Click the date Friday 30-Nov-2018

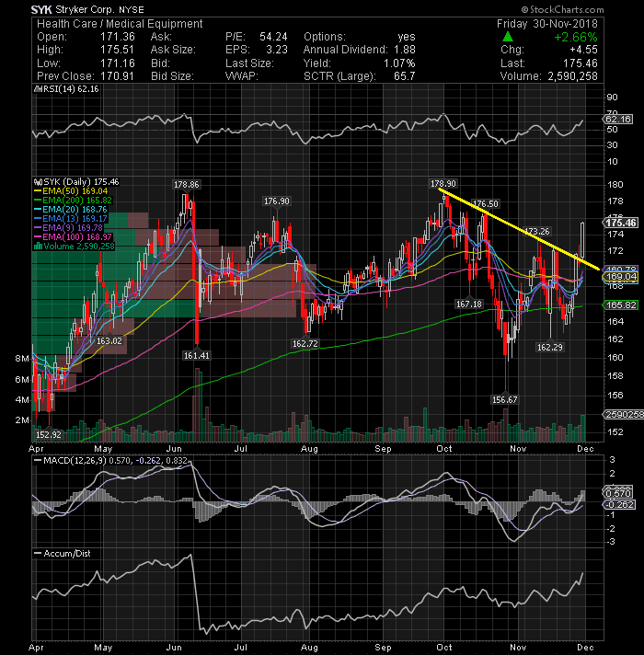547,24
